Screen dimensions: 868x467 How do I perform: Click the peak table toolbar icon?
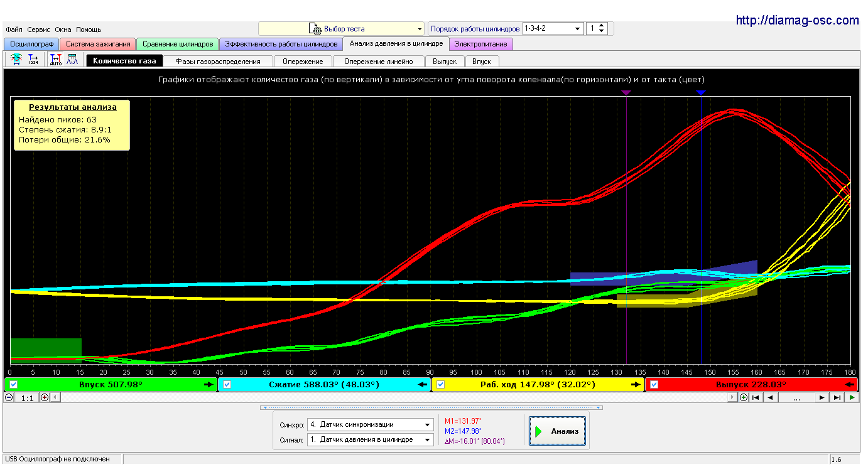tap(72, 60)
